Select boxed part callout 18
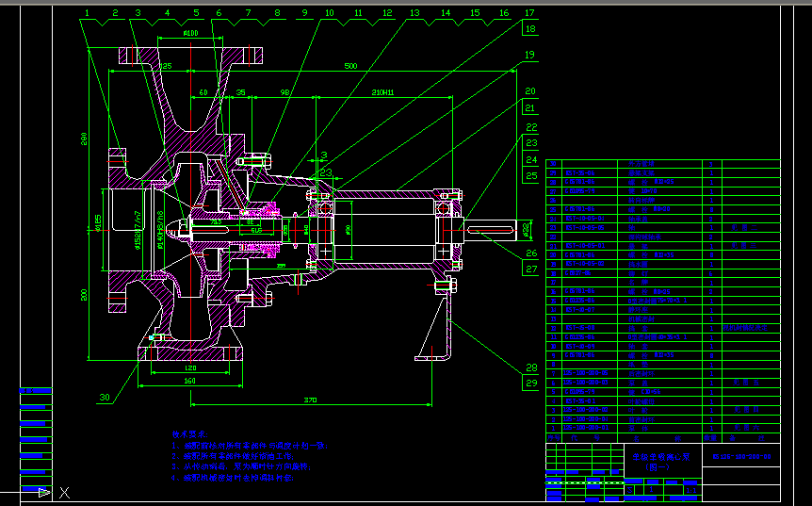812x506 pixels. click(x=529, y=29)
